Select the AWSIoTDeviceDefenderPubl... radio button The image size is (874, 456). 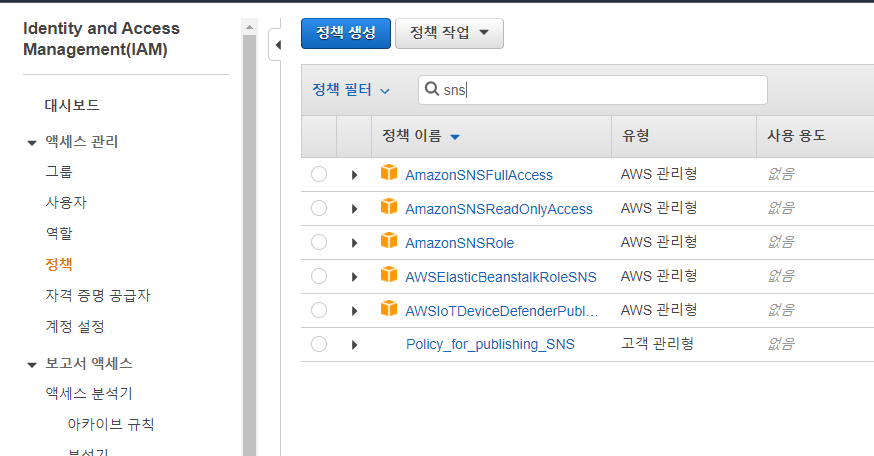click(x=319, y=310)
